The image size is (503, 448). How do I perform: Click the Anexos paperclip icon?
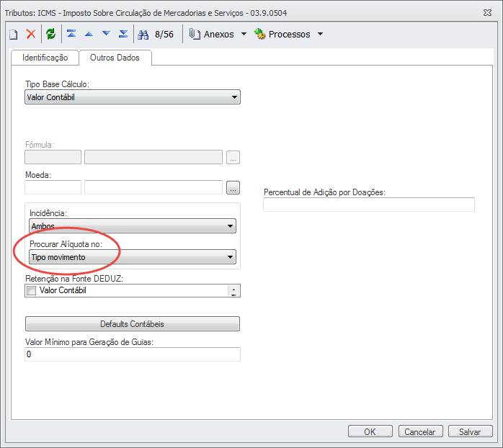point(195,34)
